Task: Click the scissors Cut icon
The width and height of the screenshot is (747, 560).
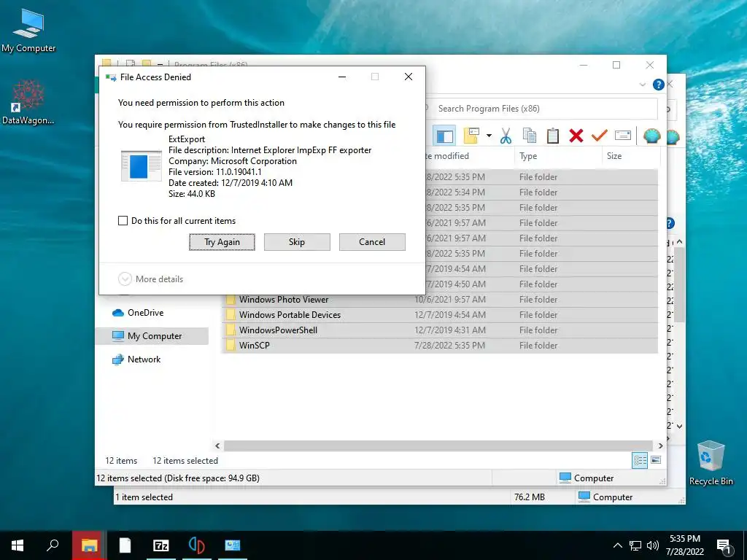Action: tap(506, 136)
